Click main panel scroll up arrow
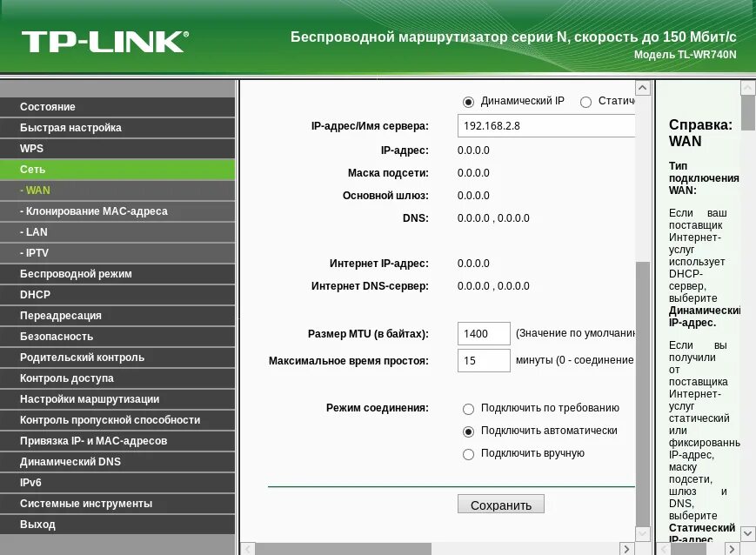 643,88
